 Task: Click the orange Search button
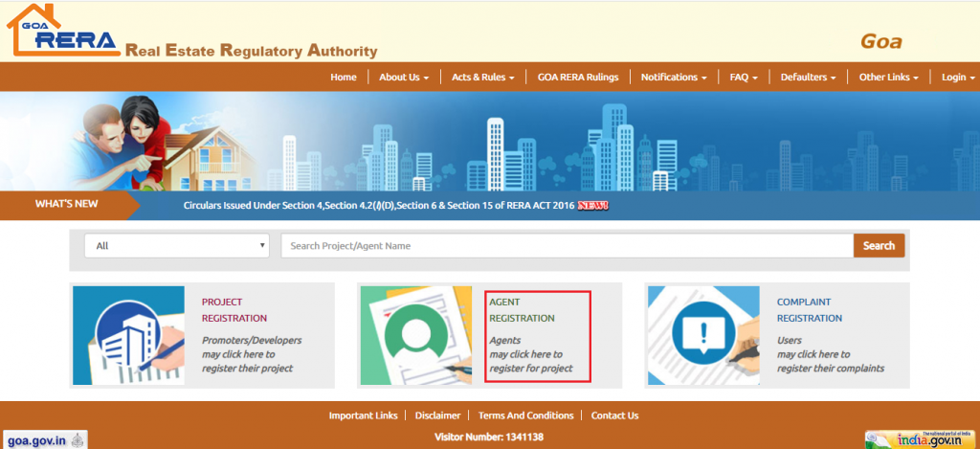tap(879, 246)
